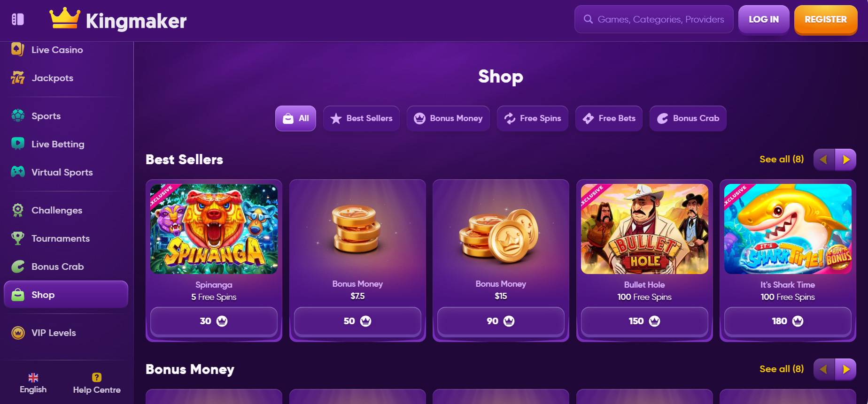Change language from English
This screenshot has width=868, height=404.
33,383
